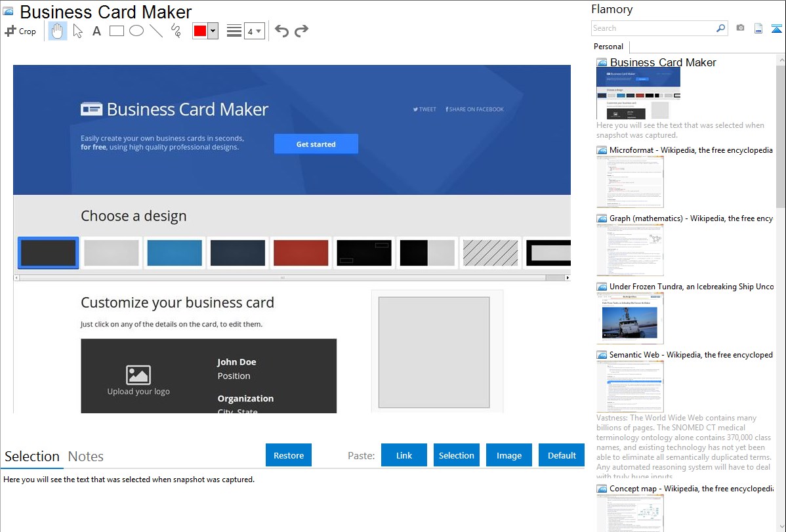The width and height of the screenshot is (786, 532).
Task: Click the red annotation color swatch
Action: point(200,31)
